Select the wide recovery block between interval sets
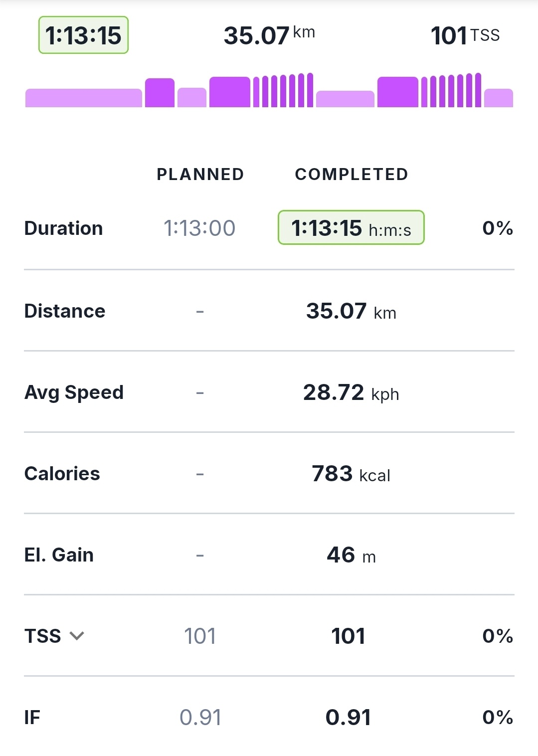The height and width of the screenshot is (756, 538). coord(345,99)
